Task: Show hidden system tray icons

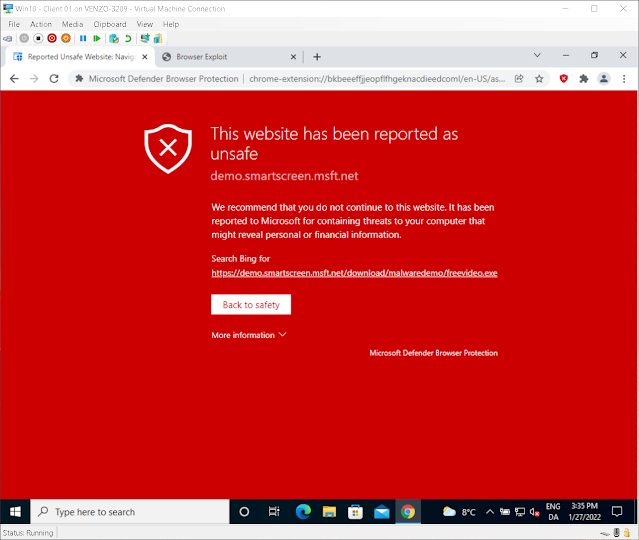Action: 490,512
